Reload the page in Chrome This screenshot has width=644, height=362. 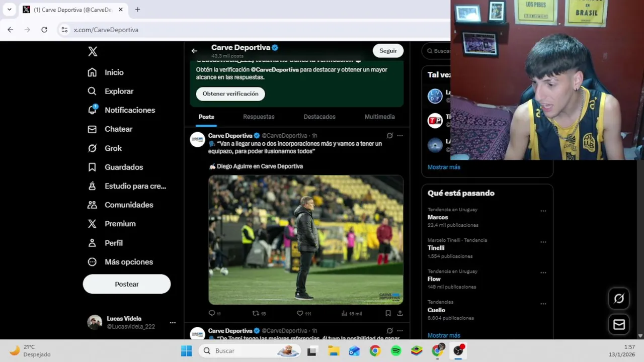pyautogui.click(x=44, y=30)
